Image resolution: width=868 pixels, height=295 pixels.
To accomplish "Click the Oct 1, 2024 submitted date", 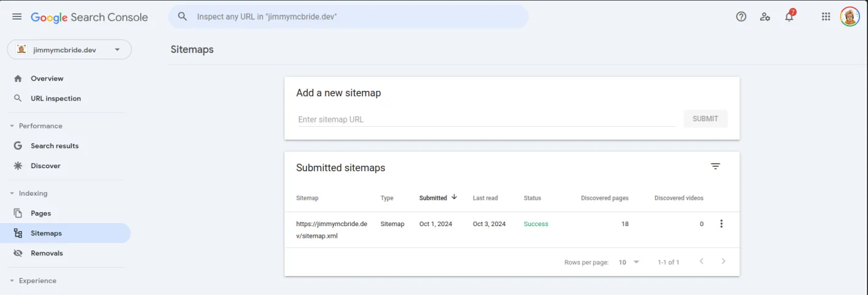I will coord(436,224).
